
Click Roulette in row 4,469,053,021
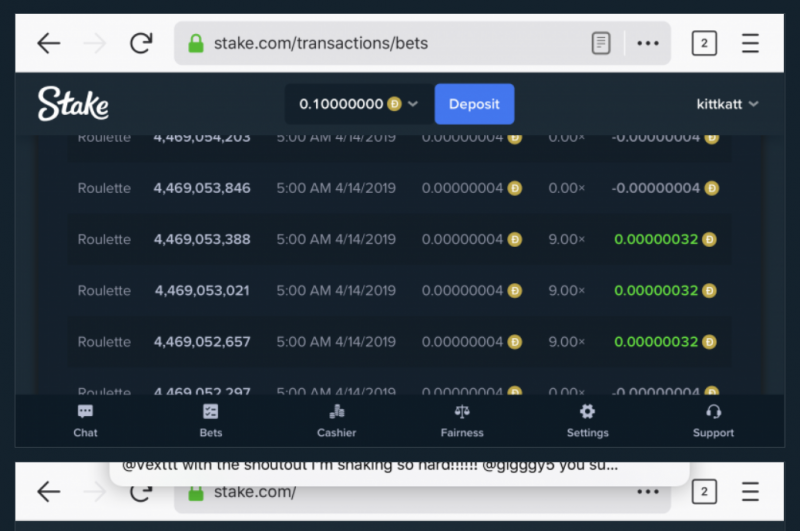pos(104,291)
